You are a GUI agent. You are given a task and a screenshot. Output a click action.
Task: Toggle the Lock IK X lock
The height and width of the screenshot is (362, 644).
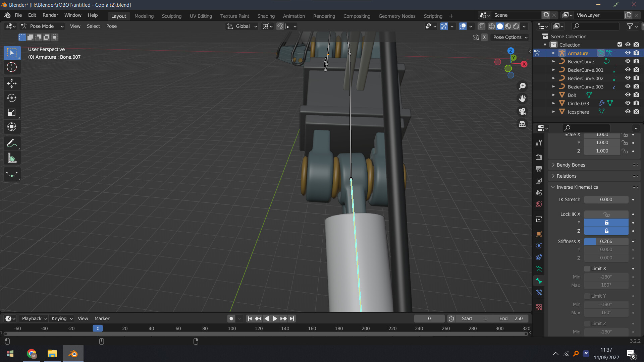pos(606,214)
